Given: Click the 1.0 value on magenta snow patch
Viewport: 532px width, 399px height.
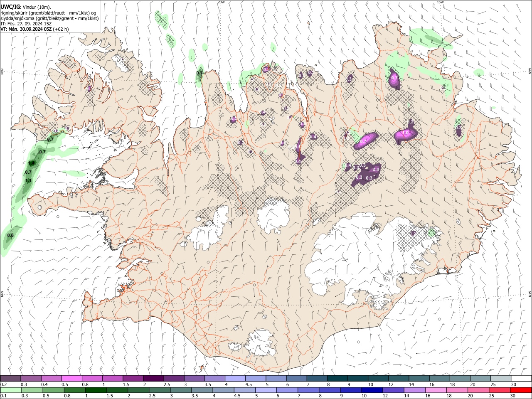Looking at the screenshot, I should pyautogui.click(x=406, y=133).
